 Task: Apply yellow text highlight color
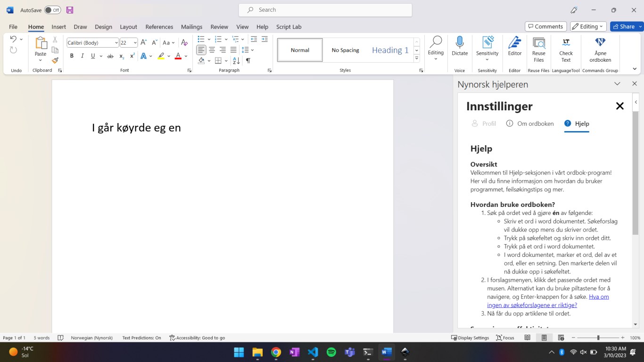(161, 56)
